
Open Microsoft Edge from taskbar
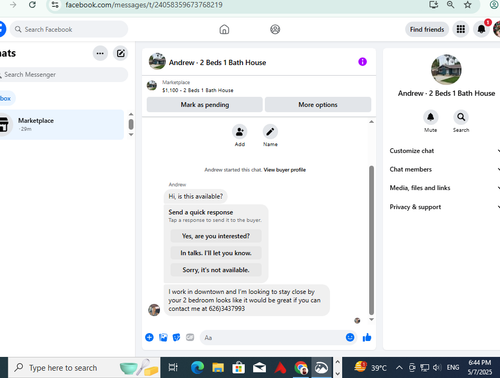197,368
